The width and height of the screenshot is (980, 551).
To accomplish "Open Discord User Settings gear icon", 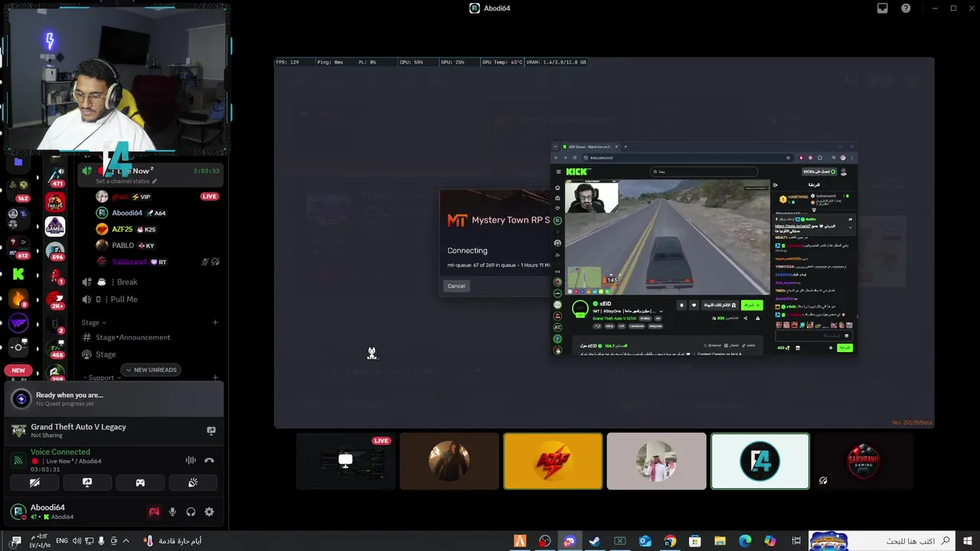I will coord(209,512).
